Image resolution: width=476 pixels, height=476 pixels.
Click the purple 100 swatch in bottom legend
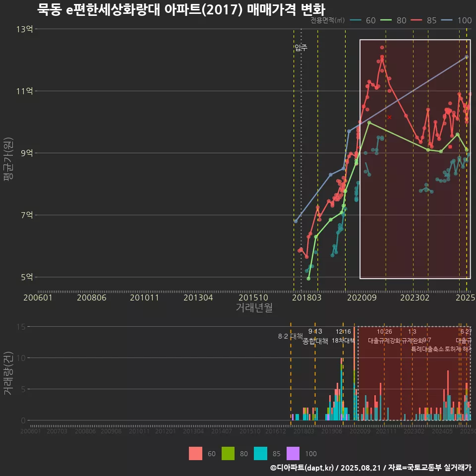click(293, 454)
